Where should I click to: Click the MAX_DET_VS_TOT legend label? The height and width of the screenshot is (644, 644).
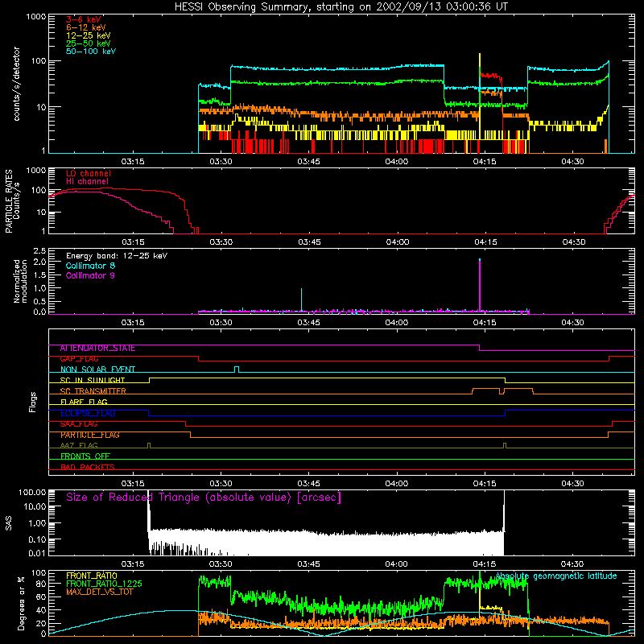(x=99, y=592)
